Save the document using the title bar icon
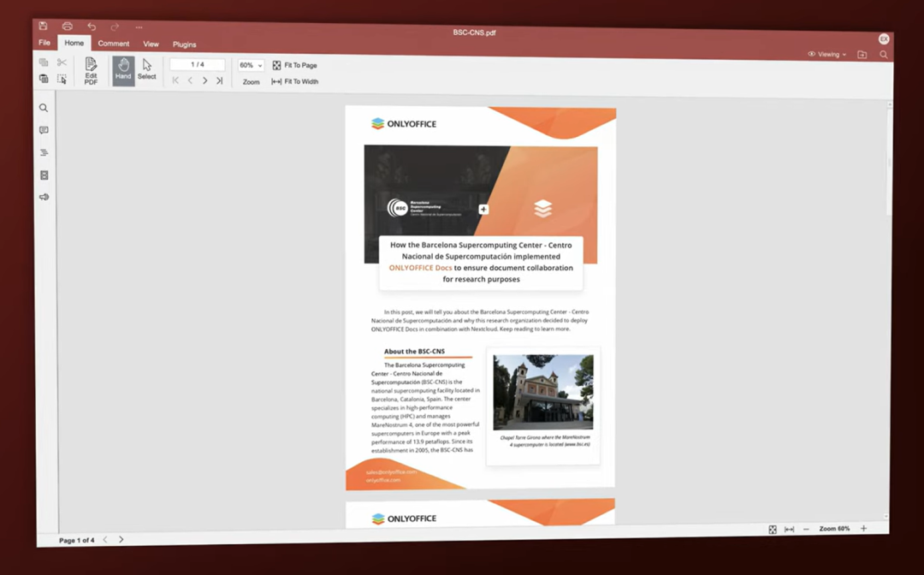This screenshot has width=924, height=575. [43, 26]
